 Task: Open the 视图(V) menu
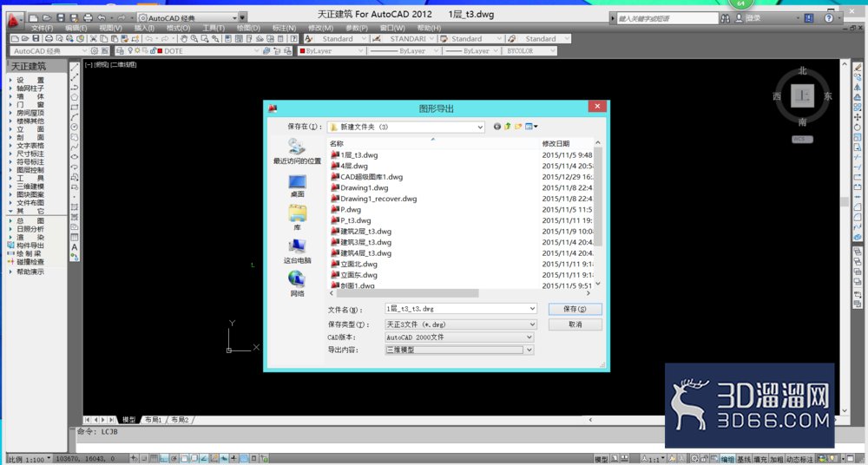pyautogui.click(x=110, y=28)
